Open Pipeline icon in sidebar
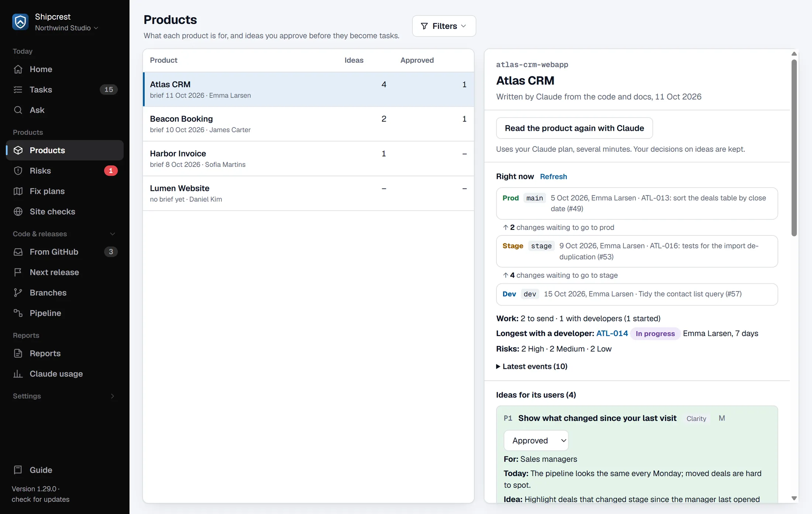Viewport: 812px width, 514px height. pos(18,313)
